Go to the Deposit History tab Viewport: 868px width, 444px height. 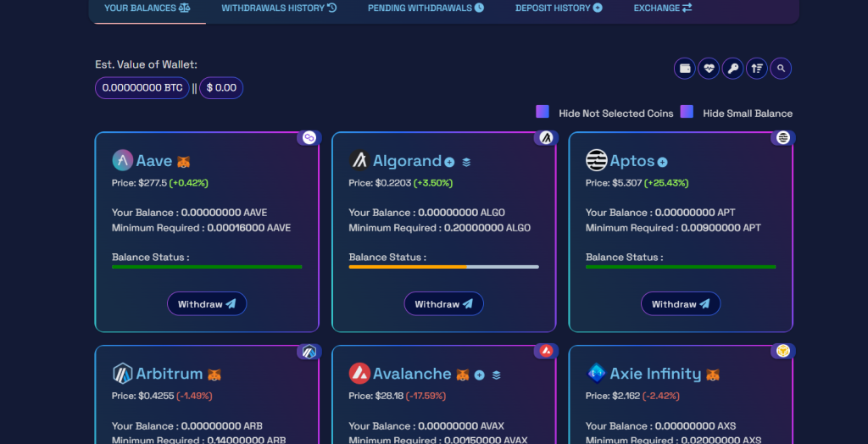pyautogui.click(x=559, y=8)
